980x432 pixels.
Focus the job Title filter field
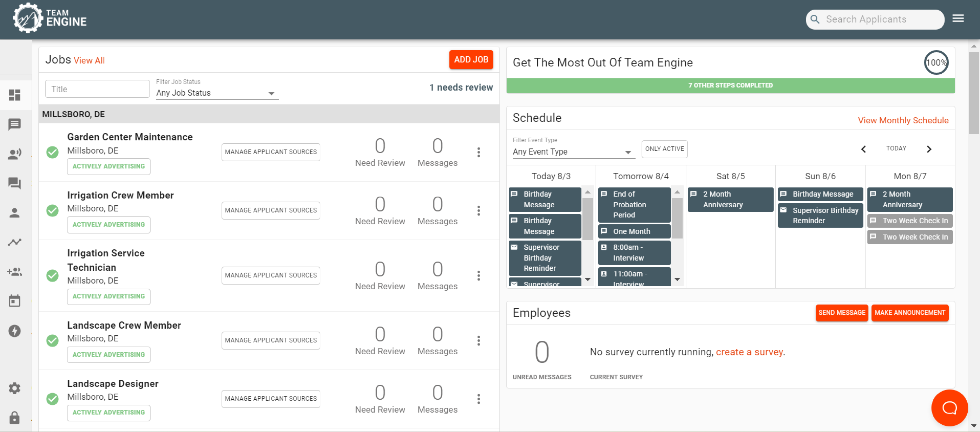pyautogui.click(x=97, y=89)
